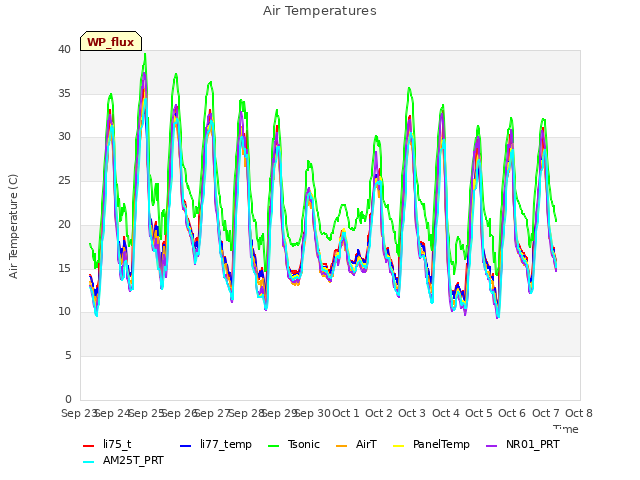Click the cyan AM25T_PRT legend swatch
This screenshot has height=480, width=640.
(89, 462)
